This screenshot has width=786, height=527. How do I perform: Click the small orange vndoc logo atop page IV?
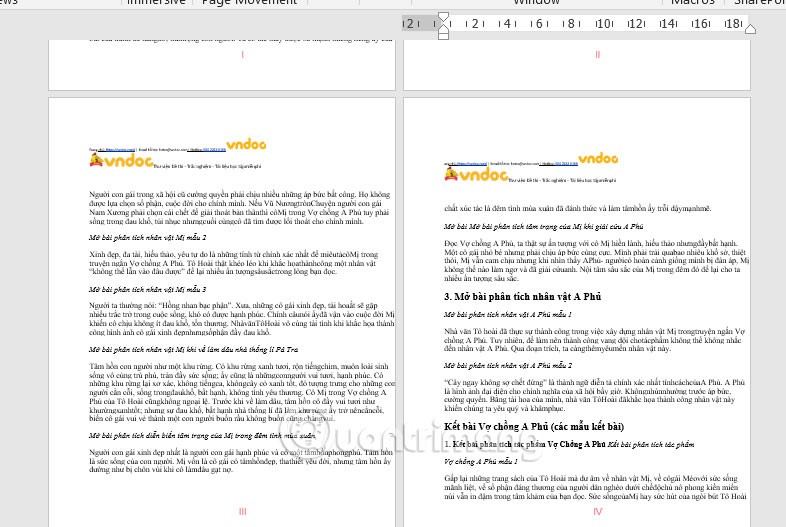598,158
